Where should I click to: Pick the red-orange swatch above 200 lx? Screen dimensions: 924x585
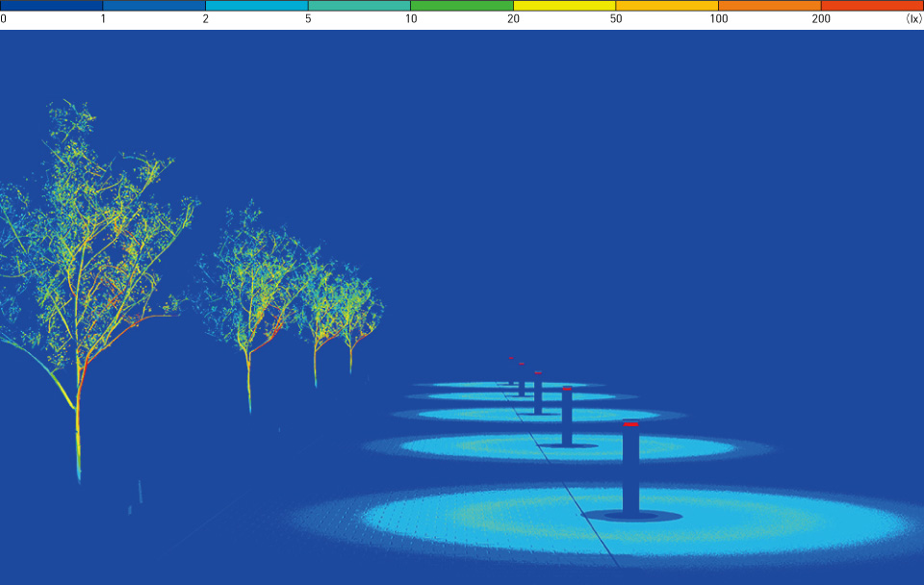coord(872,6)
